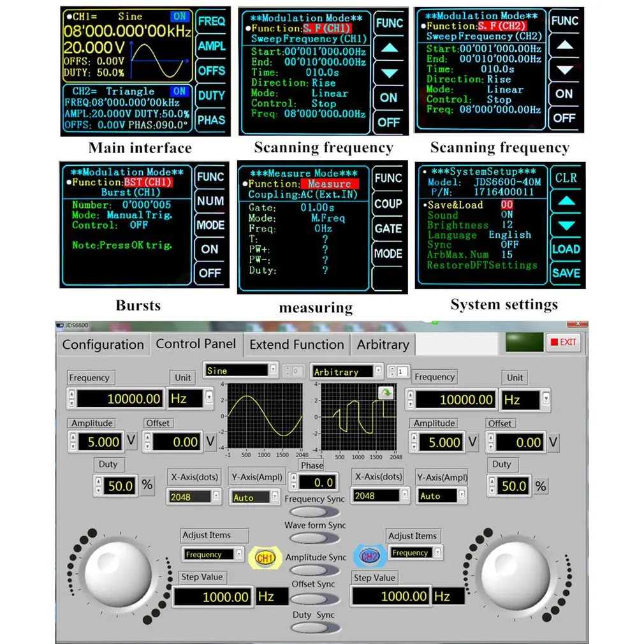Open the CH2 Adjust Items Frequency dropdown
Image resolution: width=644 pixels, height=644 pixels.
[x=438, y=552]
